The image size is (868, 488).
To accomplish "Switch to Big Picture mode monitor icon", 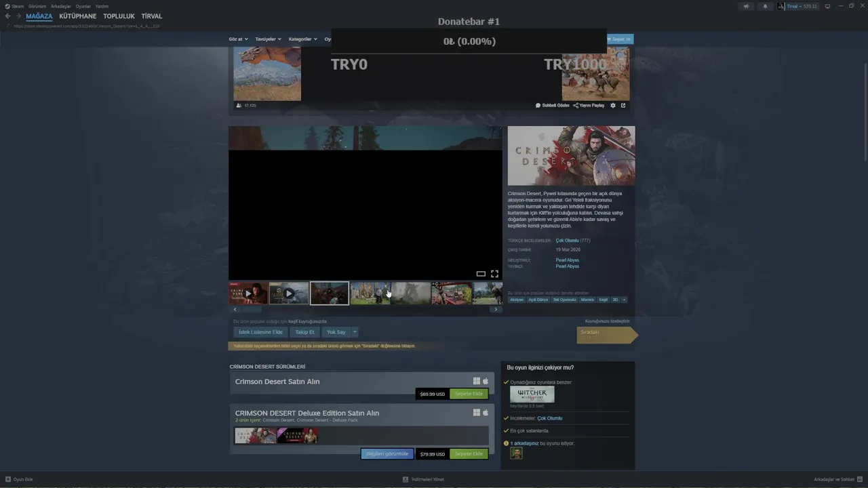I will [827, 6].
